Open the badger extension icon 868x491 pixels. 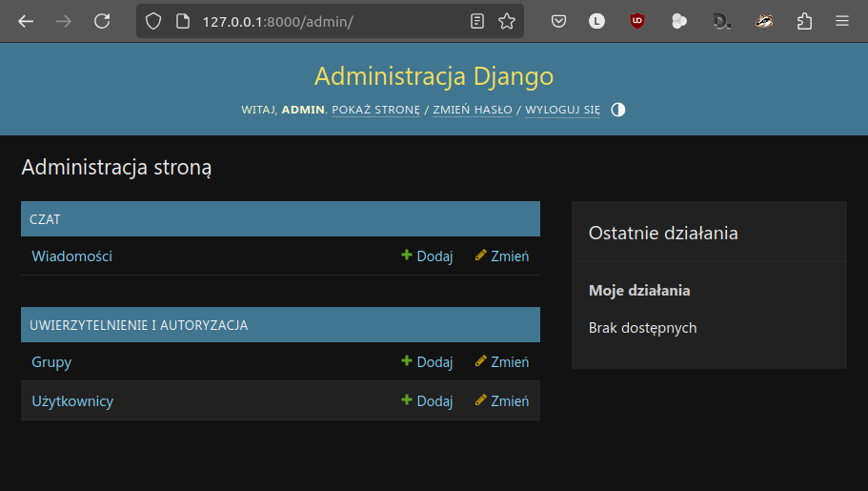point(764,22)
